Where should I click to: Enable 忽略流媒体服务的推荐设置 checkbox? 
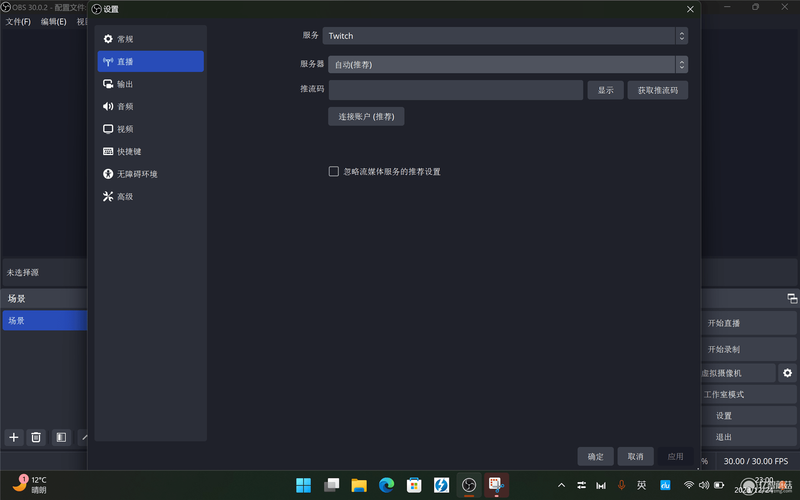pos(334,171)
